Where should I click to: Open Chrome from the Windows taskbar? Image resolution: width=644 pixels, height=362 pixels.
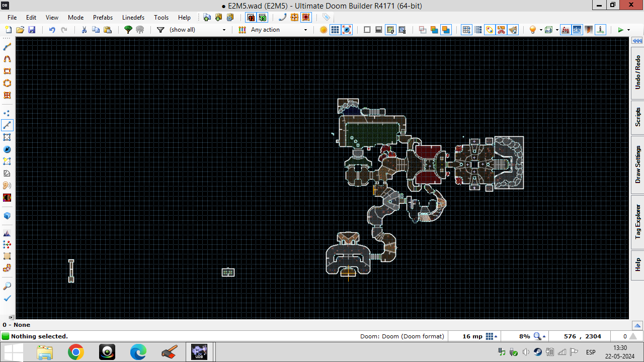point(76,352)
